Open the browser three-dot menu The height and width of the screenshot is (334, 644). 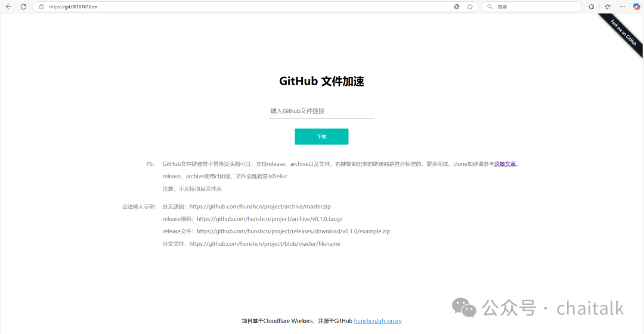623,7
